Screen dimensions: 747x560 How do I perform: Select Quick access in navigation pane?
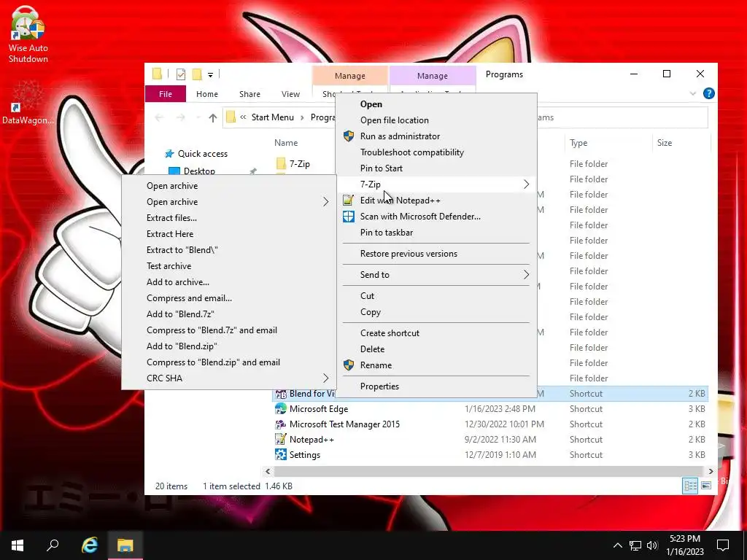(x=203, y=154)
